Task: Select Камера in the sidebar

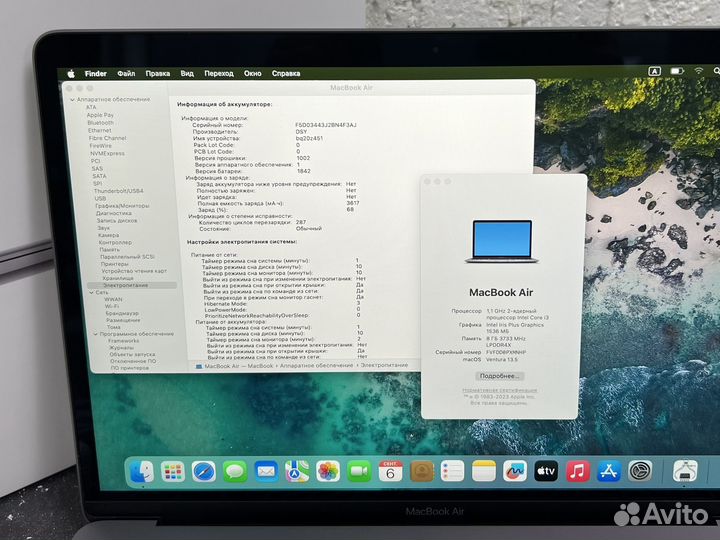Action: coord(108,235)
